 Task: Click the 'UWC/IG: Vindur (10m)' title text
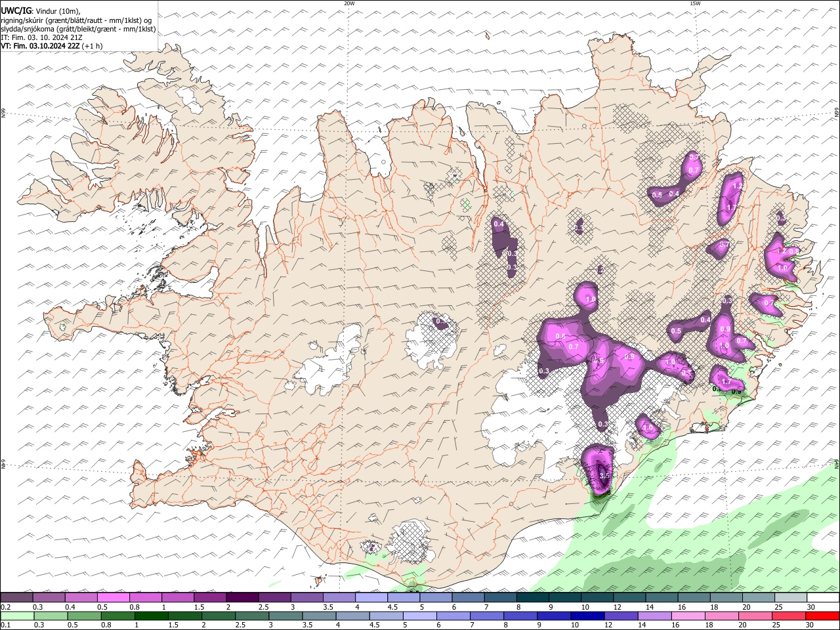click(41, 11)
